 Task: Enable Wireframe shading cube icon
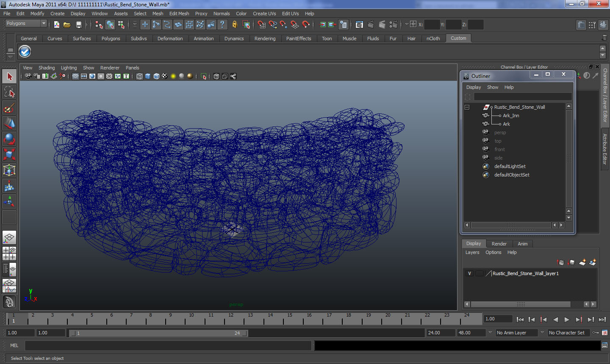pyautogui.click(x=139, y=76)
